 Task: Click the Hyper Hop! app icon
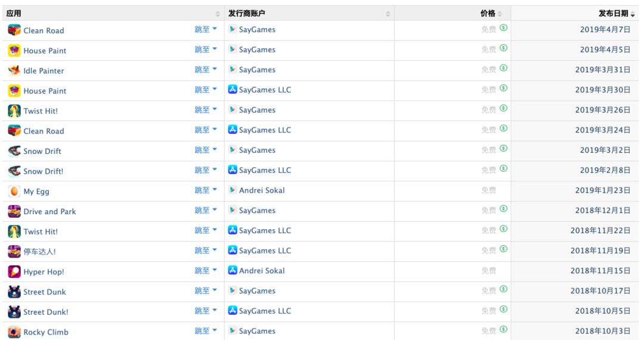coord(14,272)
